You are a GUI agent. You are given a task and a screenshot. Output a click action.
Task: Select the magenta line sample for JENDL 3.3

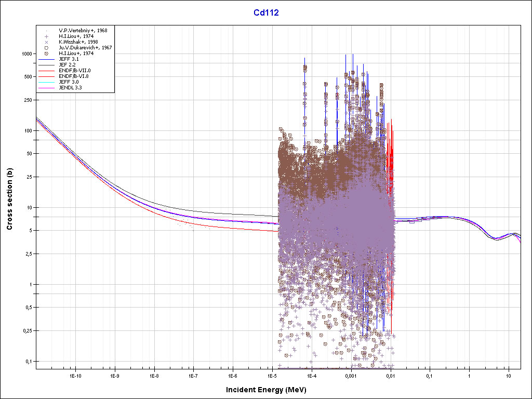click(46, 88)
